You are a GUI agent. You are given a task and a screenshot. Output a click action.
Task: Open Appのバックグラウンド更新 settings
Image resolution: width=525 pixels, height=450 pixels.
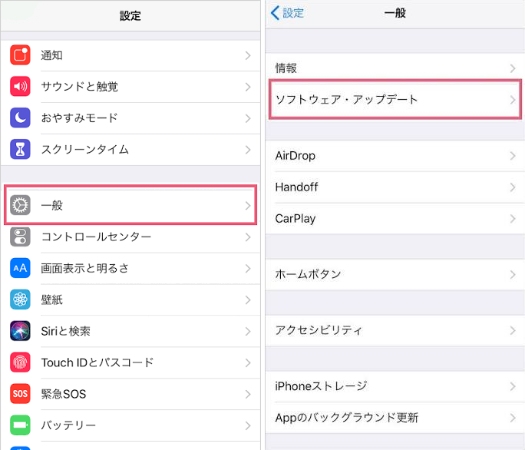coord(347,418)
